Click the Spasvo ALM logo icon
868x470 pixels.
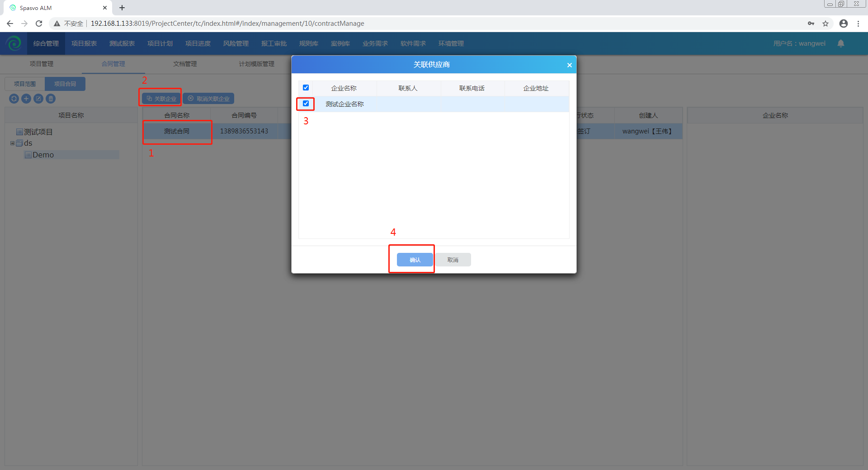[14, 43]
